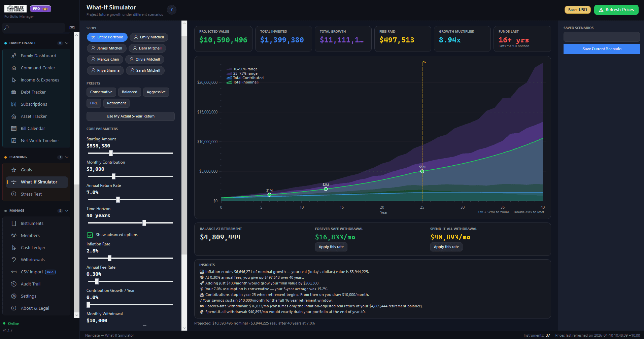Click Use My Actual 5-Year Return

(x=131, y=116)
